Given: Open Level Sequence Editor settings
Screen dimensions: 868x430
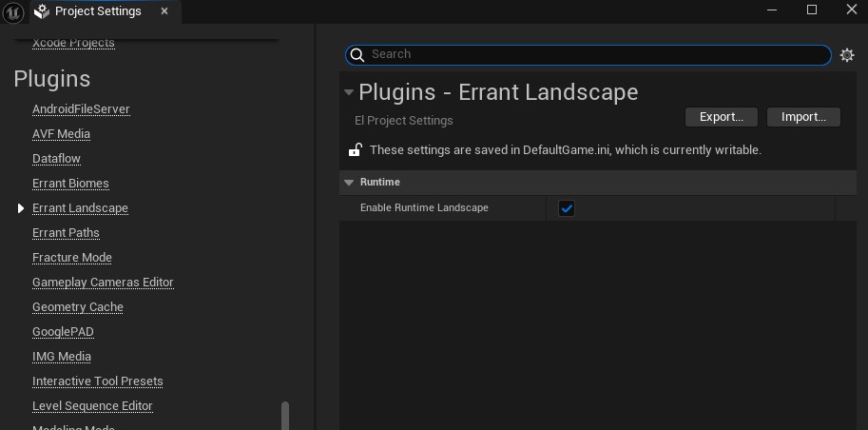Looking at the screenshot, I should [92, 406].
